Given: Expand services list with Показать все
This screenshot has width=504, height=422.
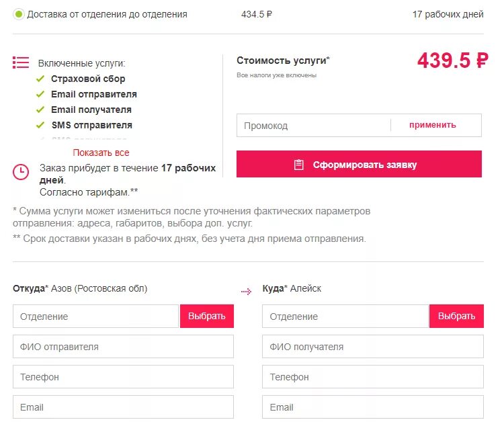Looking at the screenshot, I should coord(101,153).
